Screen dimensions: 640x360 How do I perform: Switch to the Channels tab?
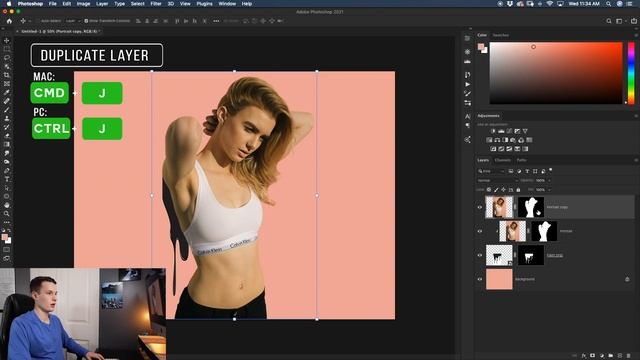click(502, 160)
